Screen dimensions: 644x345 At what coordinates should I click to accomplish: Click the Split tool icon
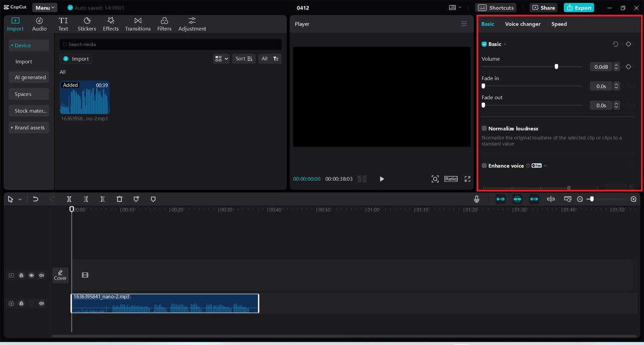pos(69,199)
